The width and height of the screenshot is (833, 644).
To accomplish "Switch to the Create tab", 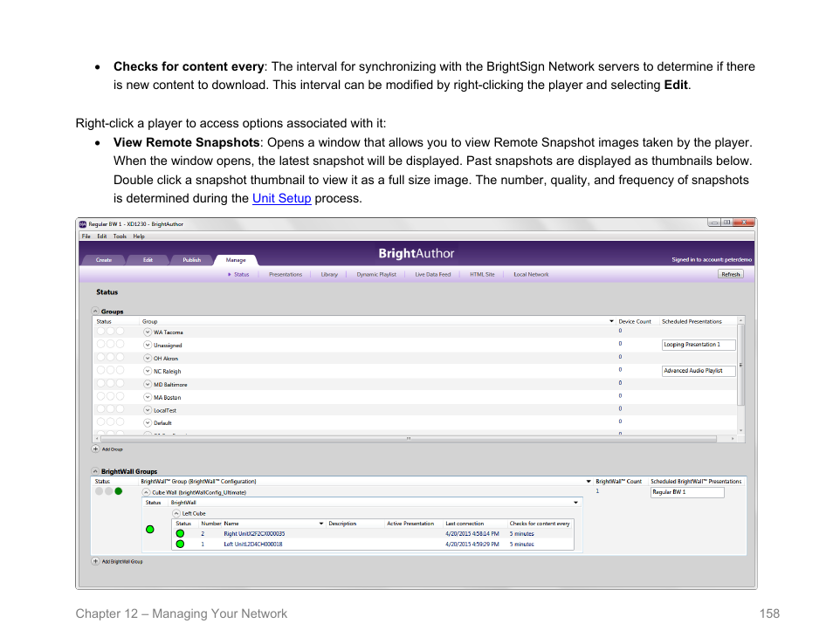I will click(x=104, y=260).
